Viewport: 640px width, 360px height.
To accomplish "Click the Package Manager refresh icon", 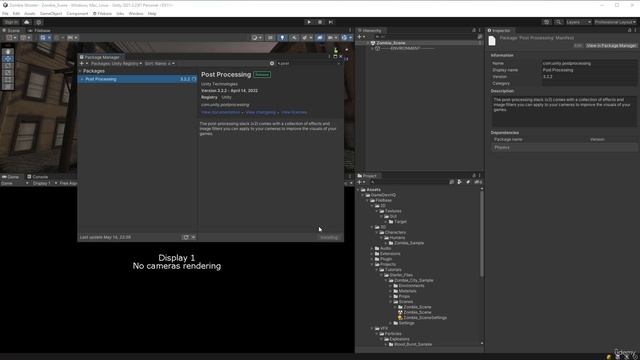I will [x=186, y=237].
